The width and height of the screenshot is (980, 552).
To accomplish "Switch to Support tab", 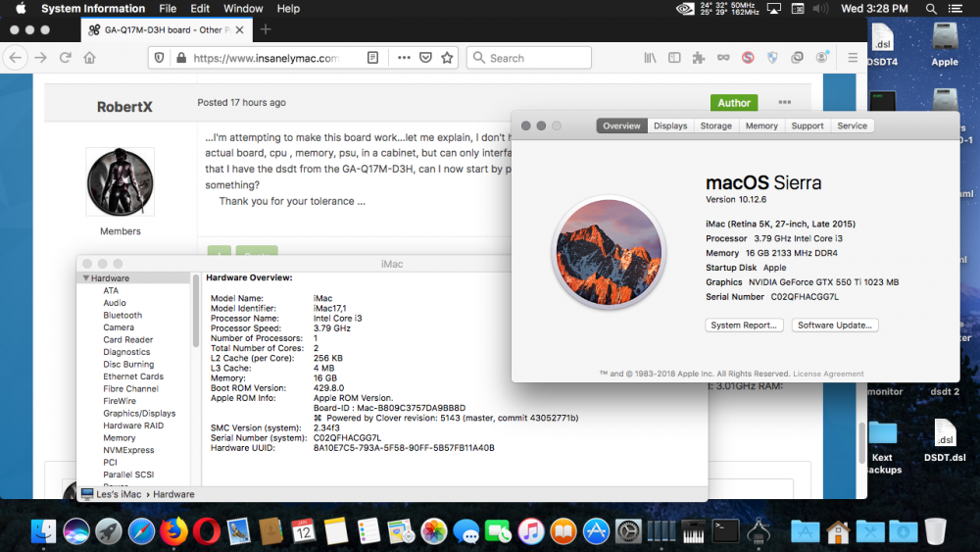I will pyautogui.click(x=807, y=125).
